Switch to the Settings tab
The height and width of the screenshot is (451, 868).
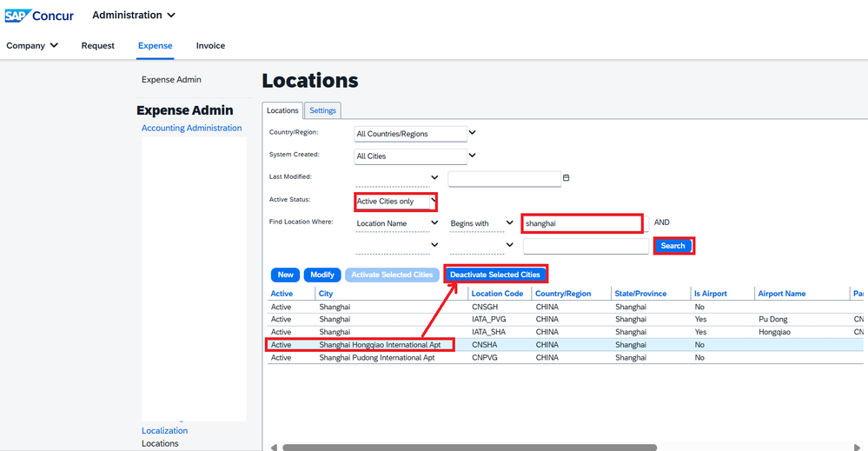pos(323,110)
